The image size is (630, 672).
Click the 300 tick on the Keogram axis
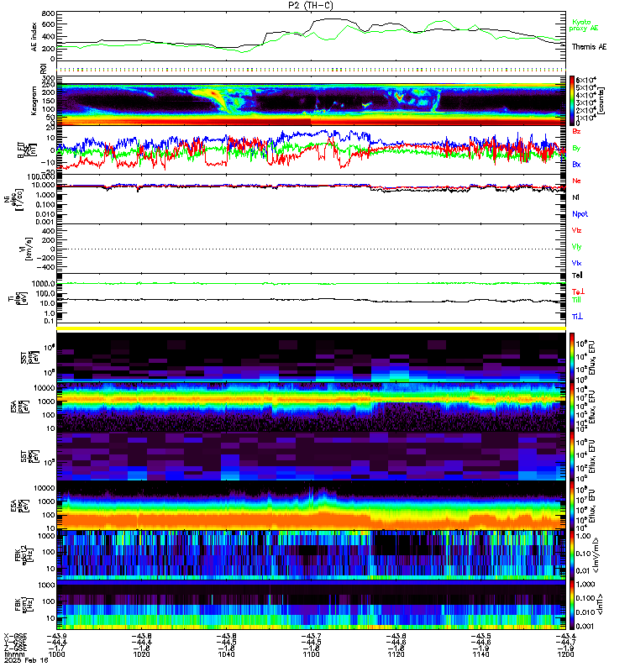point(49,78)
